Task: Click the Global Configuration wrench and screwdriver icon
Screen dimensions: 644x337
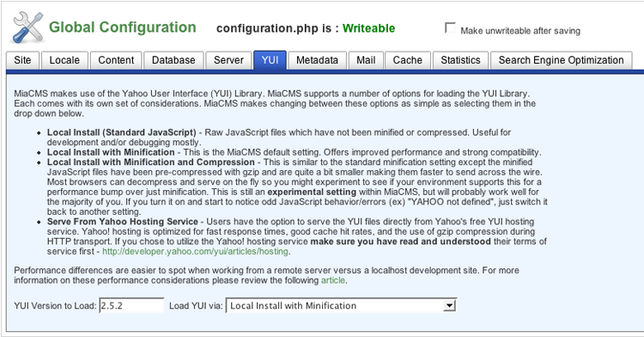Action: [x=27, y=28]
